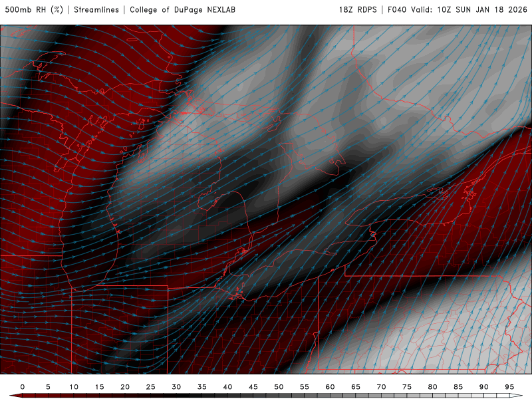Click the colorbar label "65"
Viewport: 532px width, 399px height.
[x=356, y=387]
